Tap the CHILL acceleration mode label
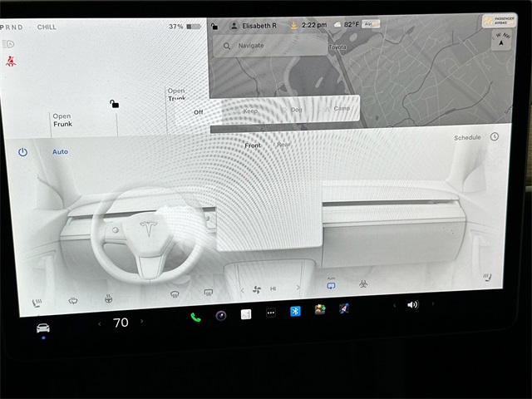 [x=47, y=27]
